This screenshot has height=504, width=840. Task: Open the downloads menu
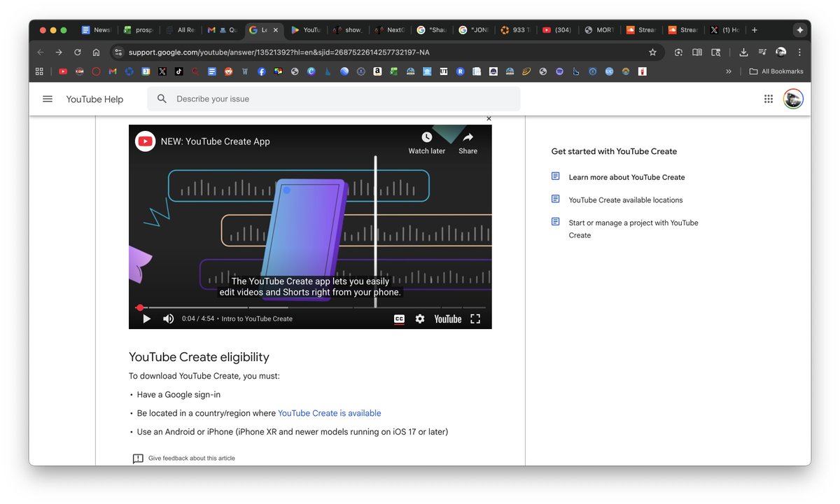pyautogui.click(x=743, y=52)
